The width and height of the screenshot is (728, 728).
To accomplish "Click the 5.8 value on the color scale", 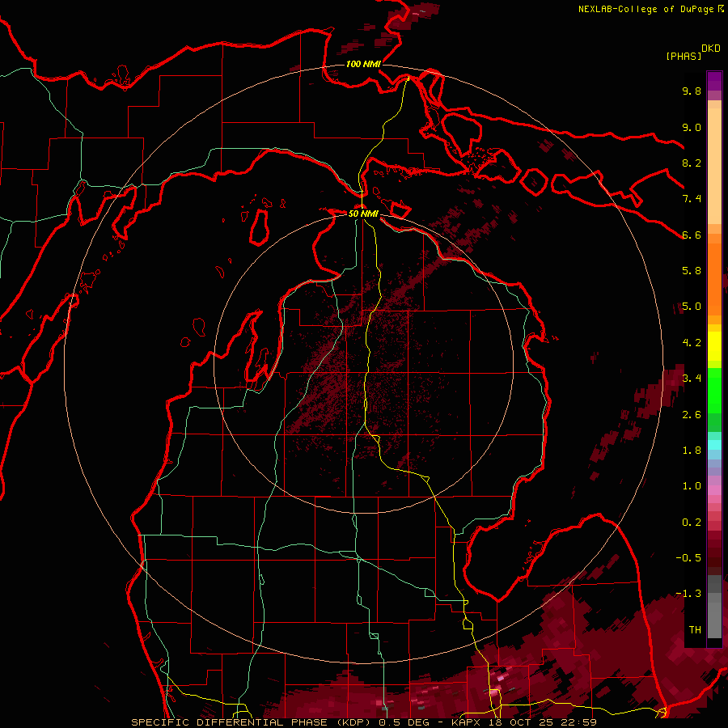I will click(692, 271).
